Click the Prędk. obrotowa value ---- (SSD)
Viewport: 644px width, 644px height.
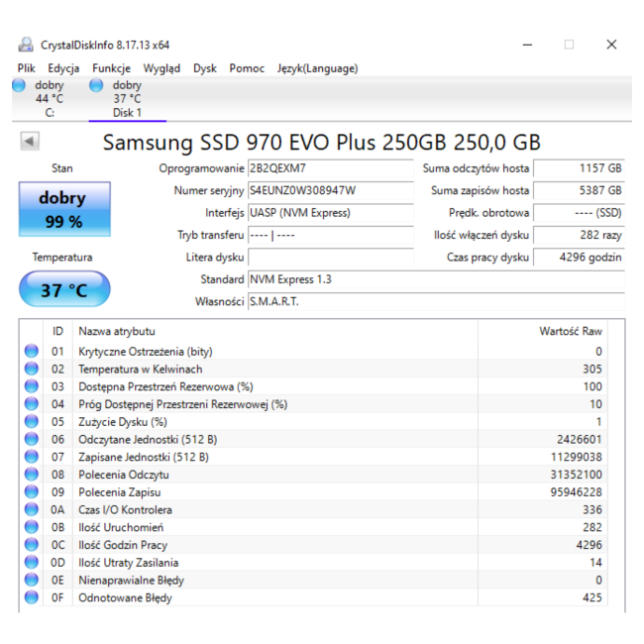(x=580, y=213)
